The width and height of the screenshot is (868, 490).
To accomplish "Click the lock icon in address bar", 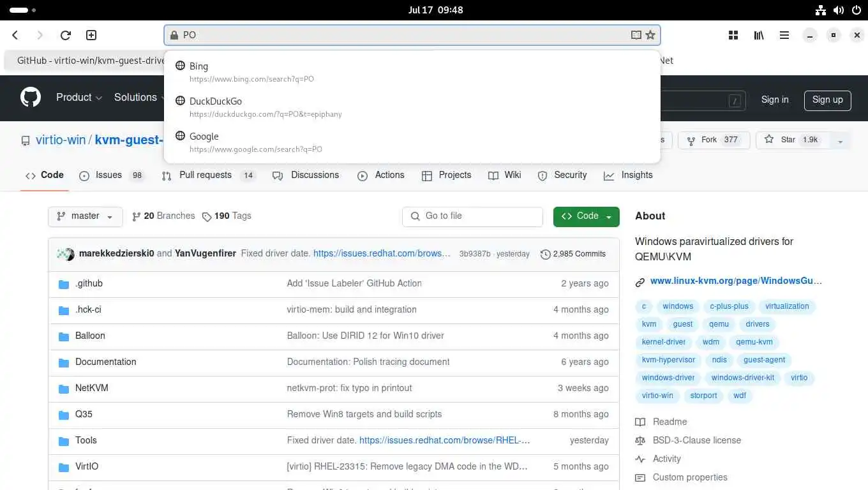I will [174, 35].
